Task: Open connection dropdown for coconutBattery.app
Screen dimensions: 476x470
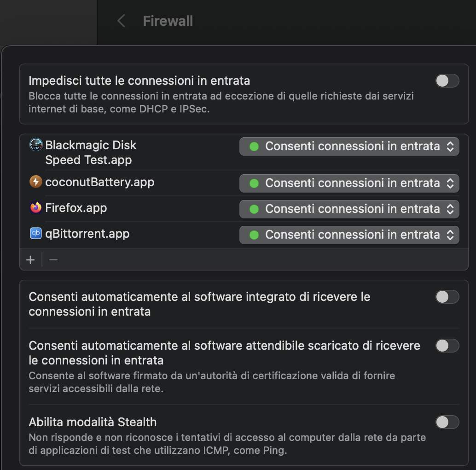Action: point(349,183)
